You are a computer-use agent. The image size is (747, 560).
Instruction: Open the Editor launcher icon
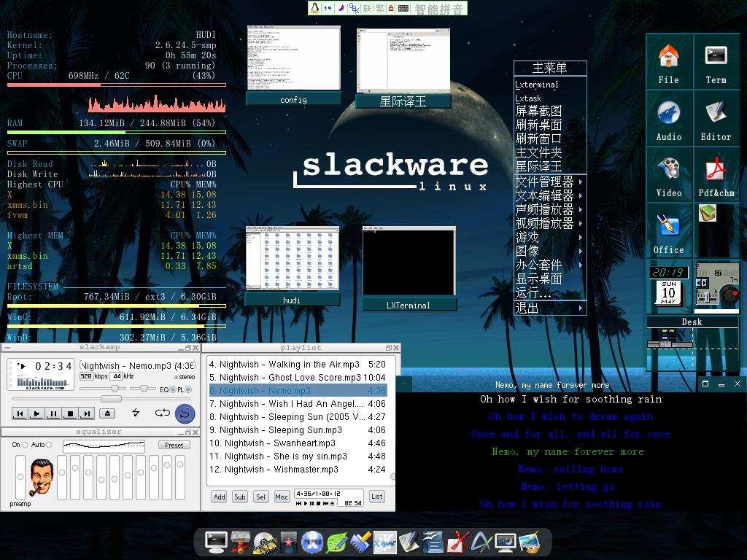click(716, 112)
